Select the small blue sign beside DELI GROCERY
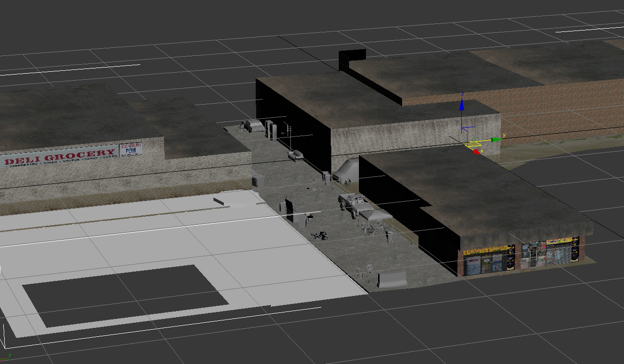Viewport: 624px width, 364px height. (x=131, y=150)
